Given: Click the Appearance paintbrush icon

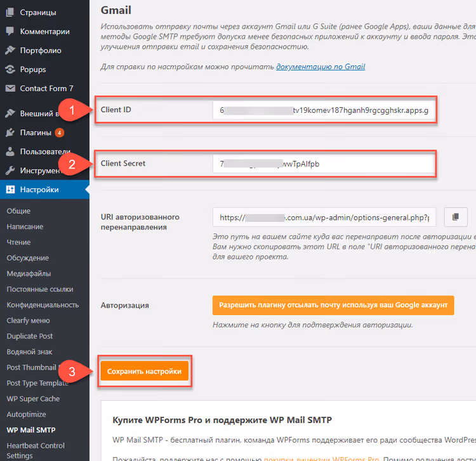Looking at the screenshot, I should pyautogui.click(x=10, y=113).
